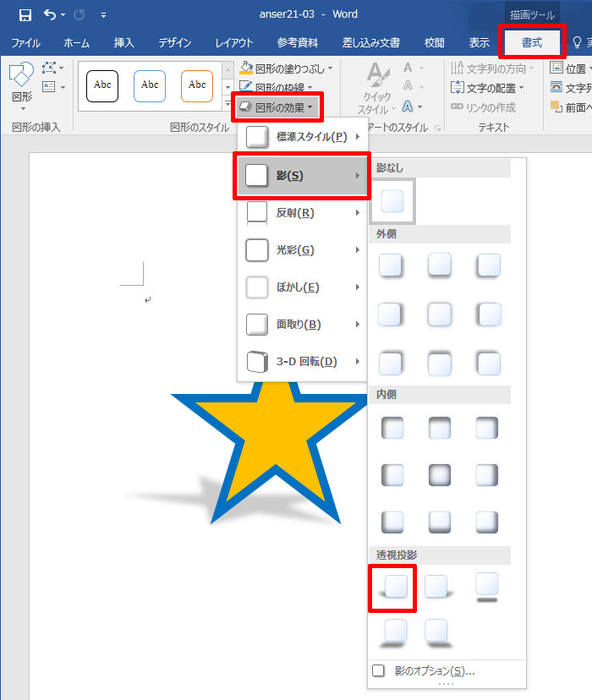Screen dimensions: 592x700
Task: Select the bottom-left perspective shadow under 透視投影
Action: (394, 633)
